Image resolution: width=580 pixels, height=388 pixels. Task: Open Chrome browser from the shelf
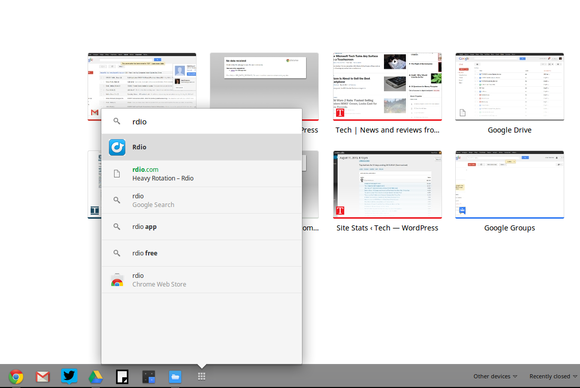[x=16, y=377]
